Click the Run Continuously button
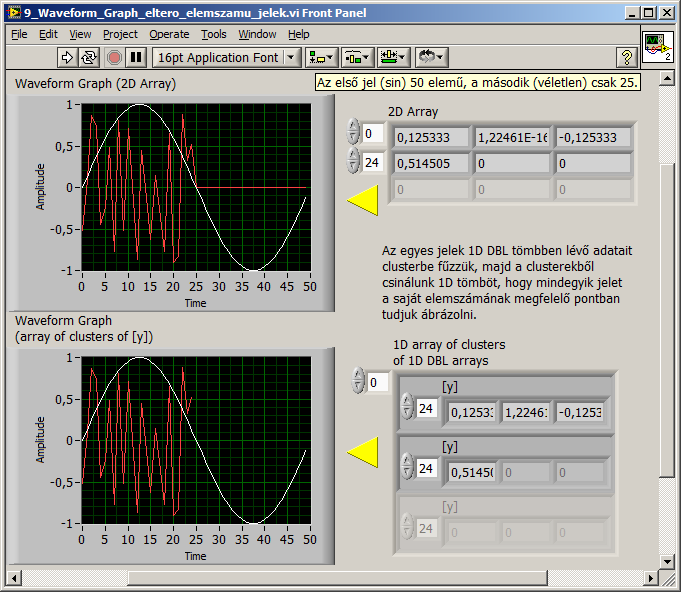The width and height of the screenshot is (681, 592). [89, 57]
